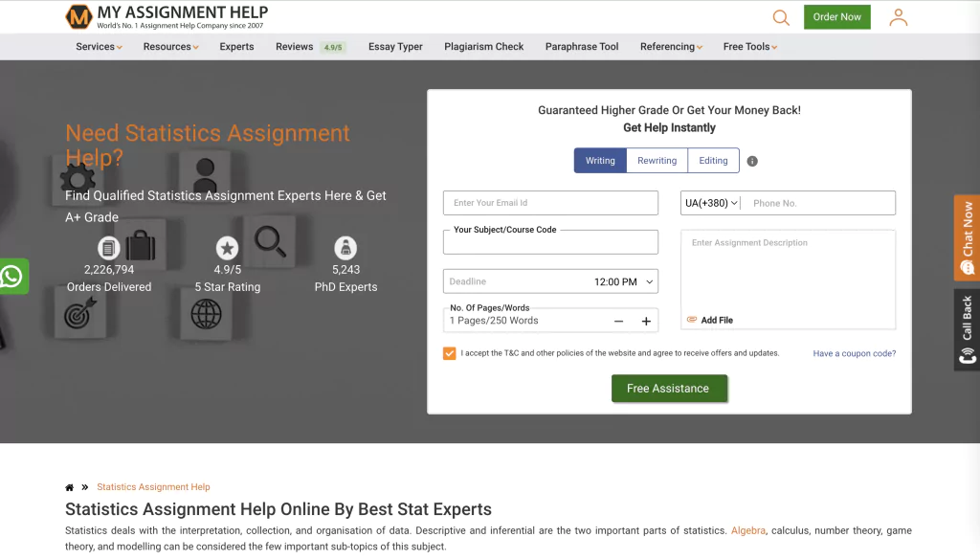
Task: Click the Deadline date field
Action: tap(518, 281)
